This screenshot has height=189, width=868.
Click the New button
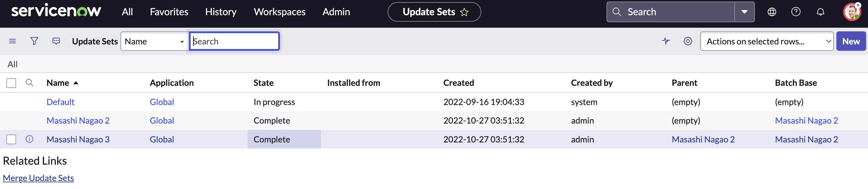coord(851,41)
